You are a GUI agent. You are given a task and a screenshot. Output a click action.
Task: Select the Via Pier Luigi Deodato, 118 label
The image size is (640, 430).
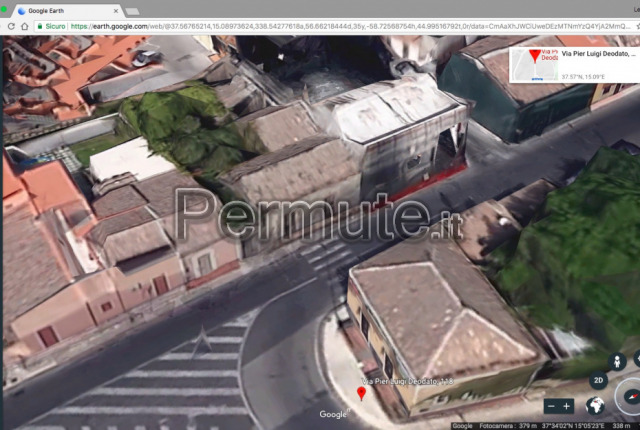[408, 381]
